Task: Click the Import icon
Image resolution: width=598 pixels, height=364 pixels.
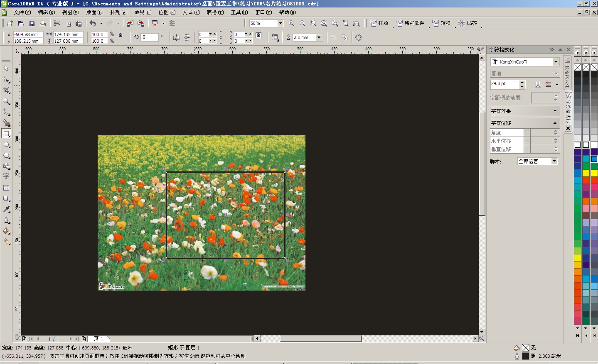Action: [130, 24]
